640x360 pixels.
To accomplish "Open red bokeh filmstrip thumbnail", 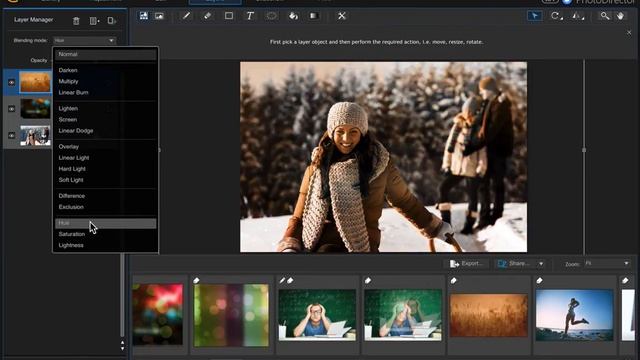I will 158,315.
